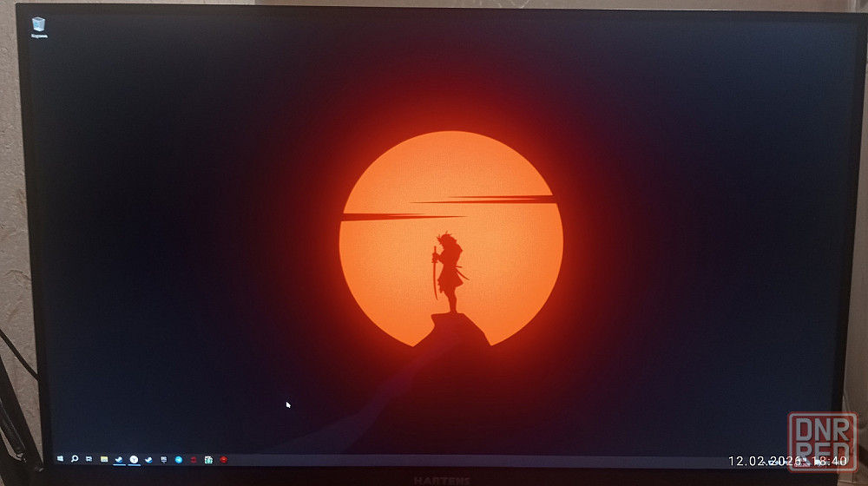Open Telegram from the taskbar

[178, 458]
